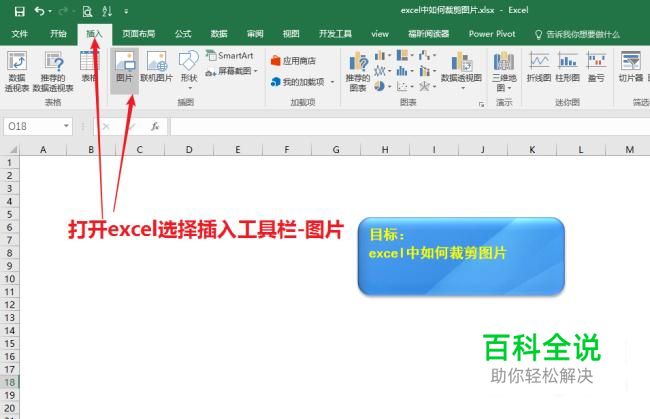Insert a 折线图 sparkline

[x=538, y=66]
